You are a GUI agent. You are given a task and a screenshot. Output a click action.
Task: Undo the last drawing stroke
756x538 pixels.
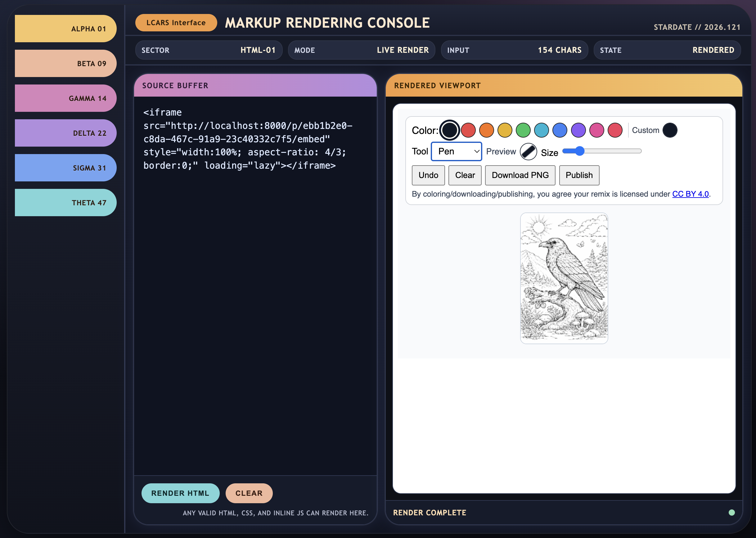tap(428, 175)
